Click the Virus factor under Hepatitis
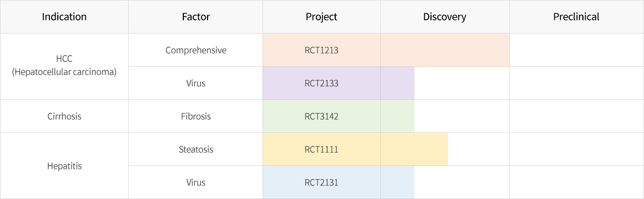Viewport: 644px width, 199px height. (x=195, y=182)
